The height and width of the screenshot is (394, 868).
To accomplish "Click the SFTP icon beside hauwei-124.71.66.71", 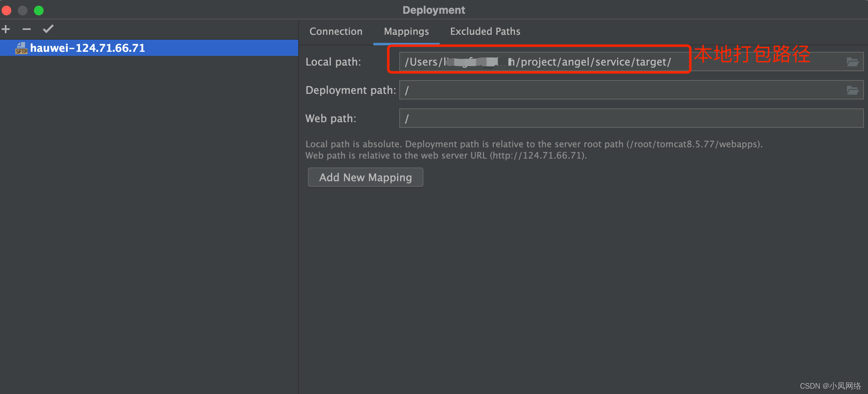I will 21,48.
